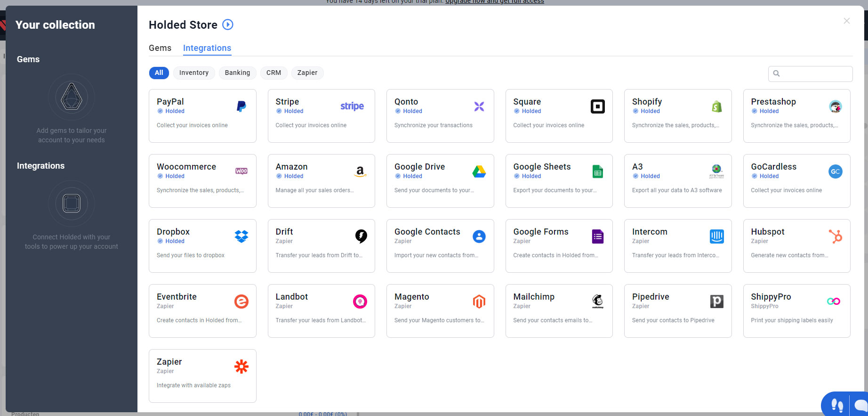This screenshot has height=416, width=868.
Task: Click the Amazon logo icon
Action: point(360,171)
